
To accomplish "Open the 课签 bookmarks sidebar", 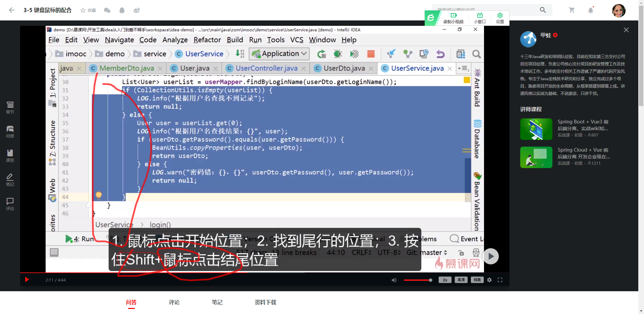I will [10, 156].
